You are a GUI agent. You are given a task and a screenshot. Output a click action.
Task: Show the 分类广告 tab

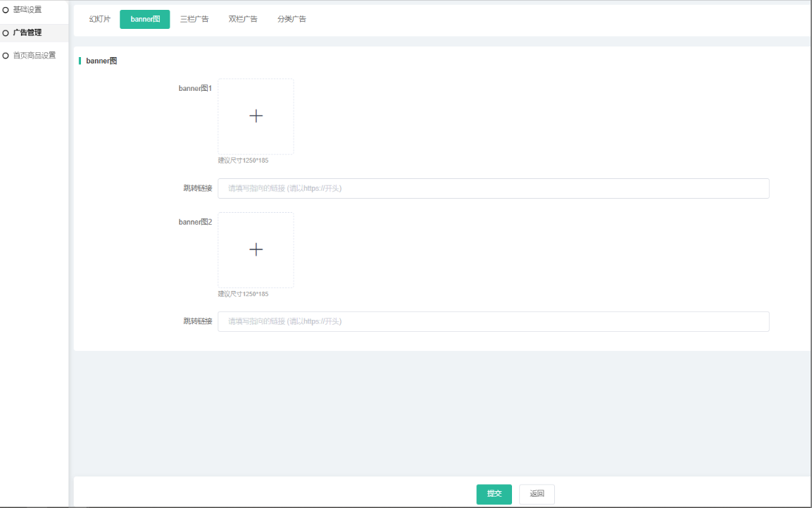pos(292,19)
